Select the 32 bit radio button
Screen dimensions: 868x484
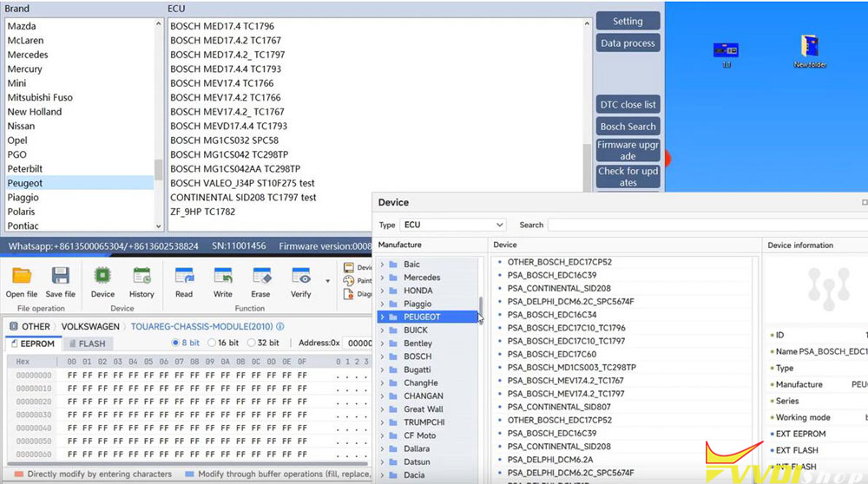click(x=250, y=343)
